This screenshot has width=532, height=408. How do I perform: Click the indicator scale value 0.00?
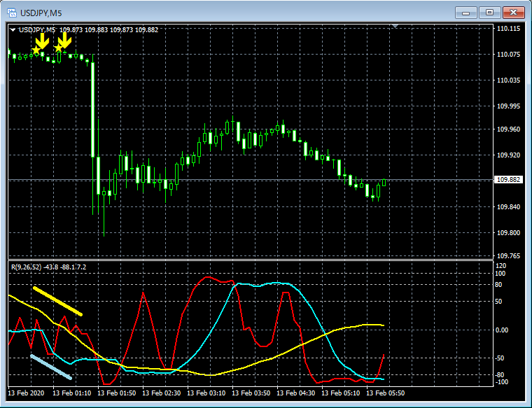[502, 330]
